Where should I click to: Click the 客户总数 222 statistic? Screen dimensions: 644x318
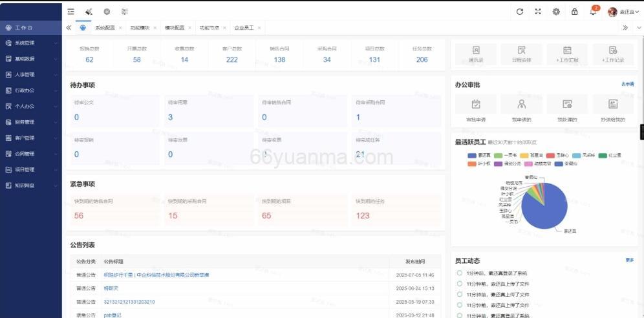(x=231, y=54)
